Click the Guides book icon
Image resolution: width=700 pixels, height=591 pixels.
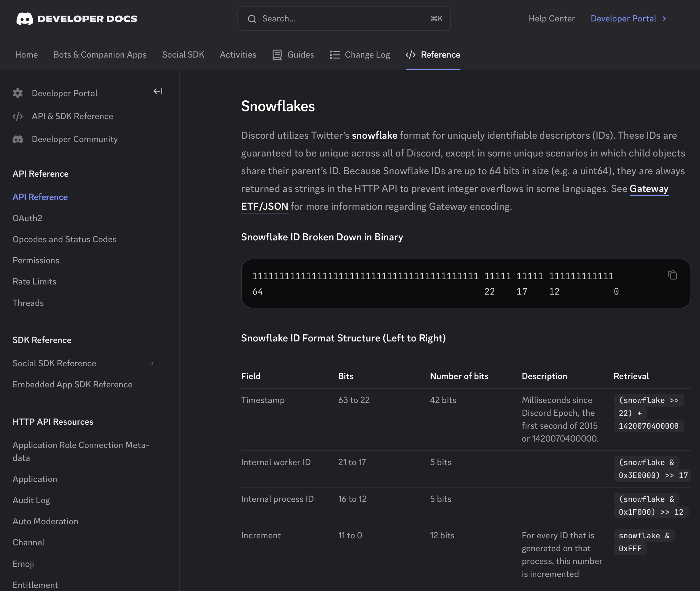(277, 55)
